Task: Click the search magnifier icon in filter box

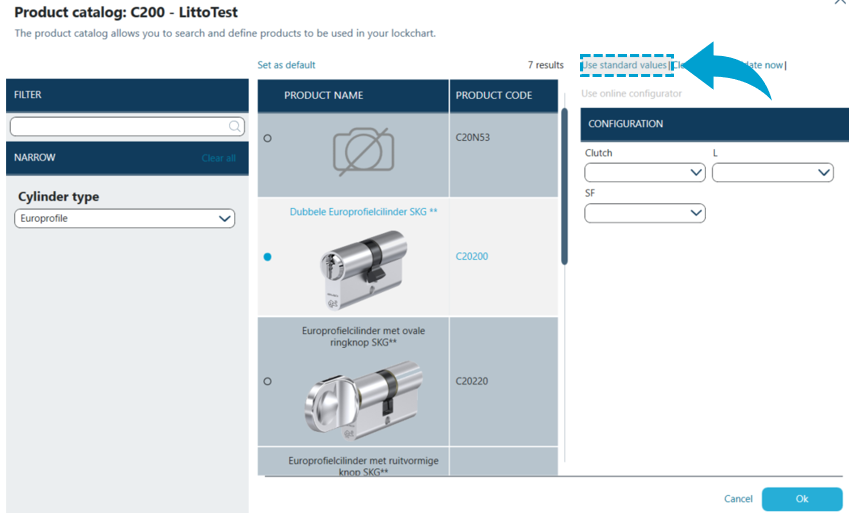Action: coord(235,126)
